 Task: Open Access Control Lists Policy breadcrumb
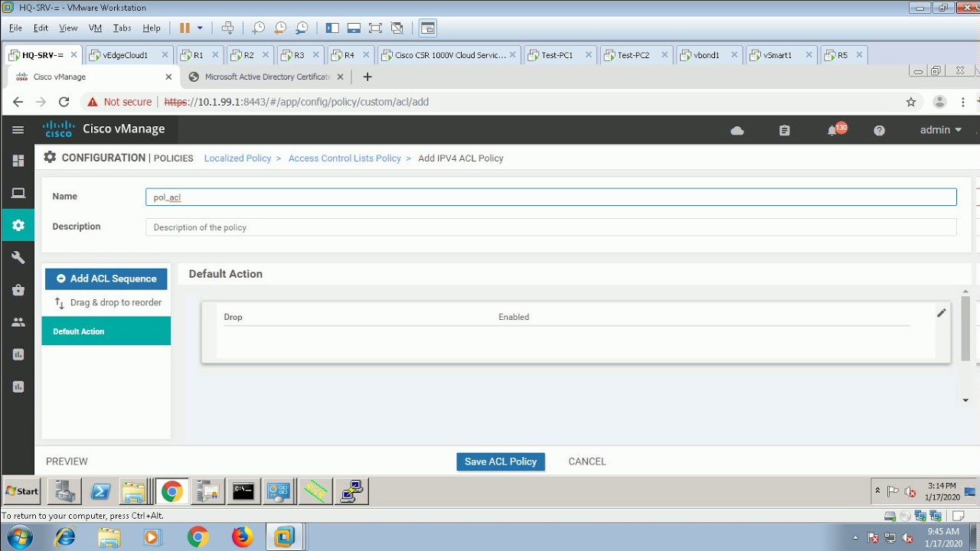[345, 158]
